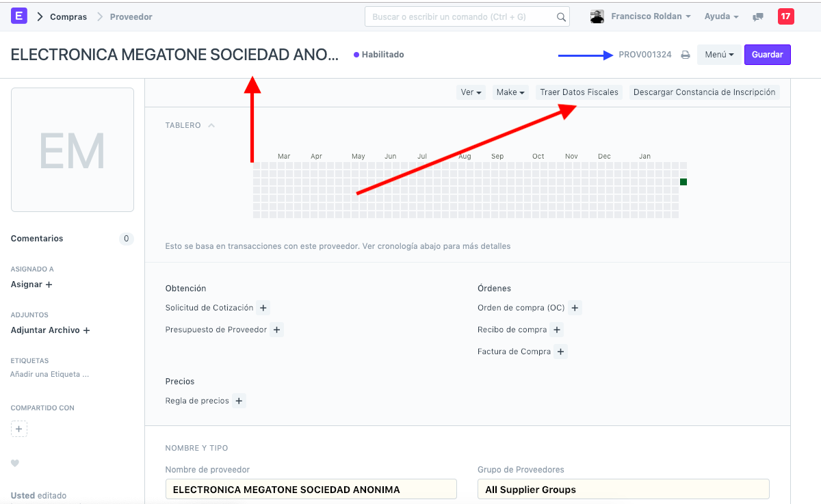Click the Presupuesto de Proveedor link

[x=216, y=330]
